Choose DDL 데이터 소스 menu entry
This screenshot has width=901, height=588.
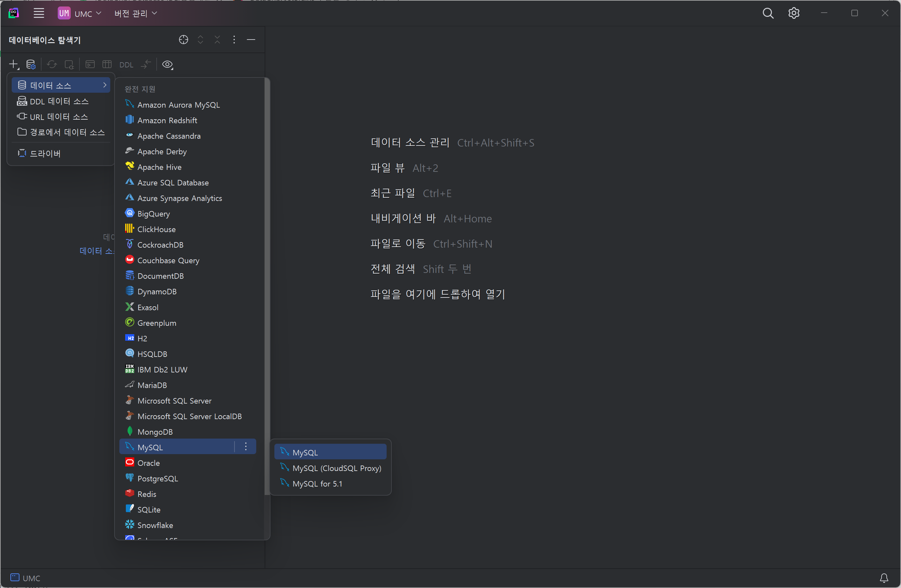tap(61, 101)
